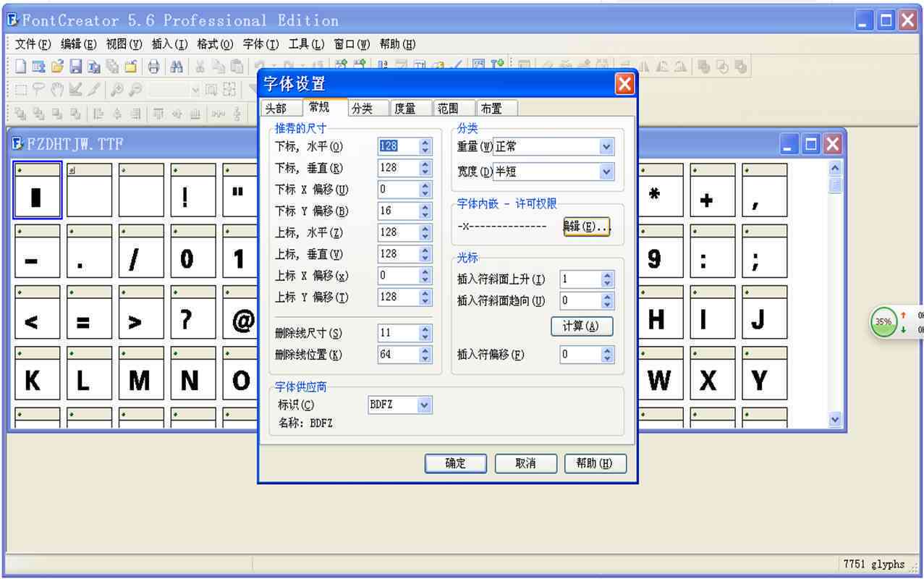Image resolution: width=924 pixels, height=579 pixels.
Task: Select the question mark glyph cell
Action: coord(193,313)
